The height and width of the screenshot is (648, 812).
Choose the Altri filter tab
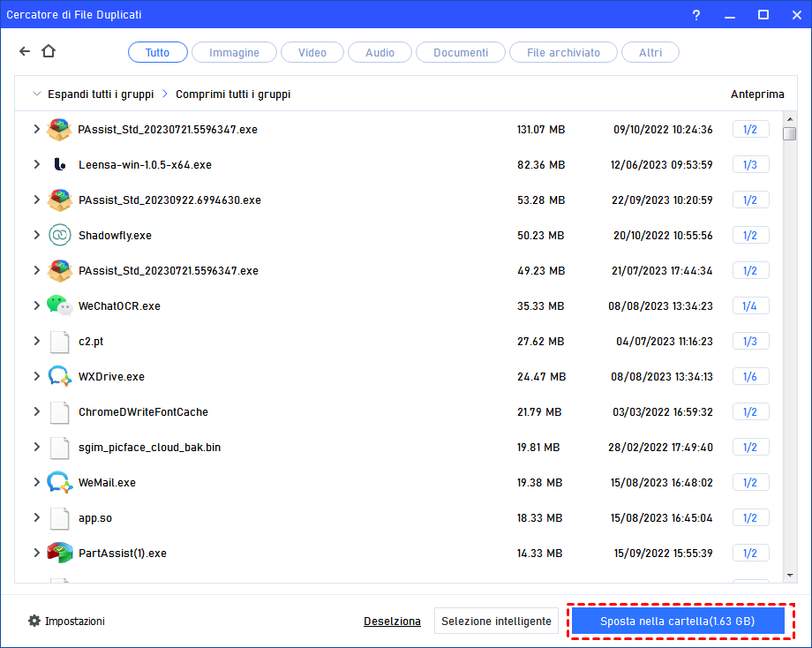click(x=650, y=52)
